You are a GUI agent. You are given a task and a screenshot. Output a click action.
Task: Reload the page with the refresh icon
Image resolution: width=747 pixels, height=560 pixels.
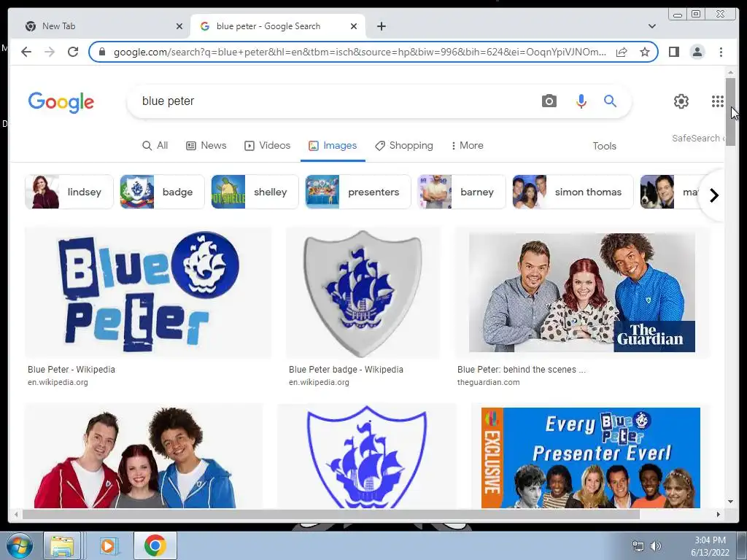tap(73, 52)
